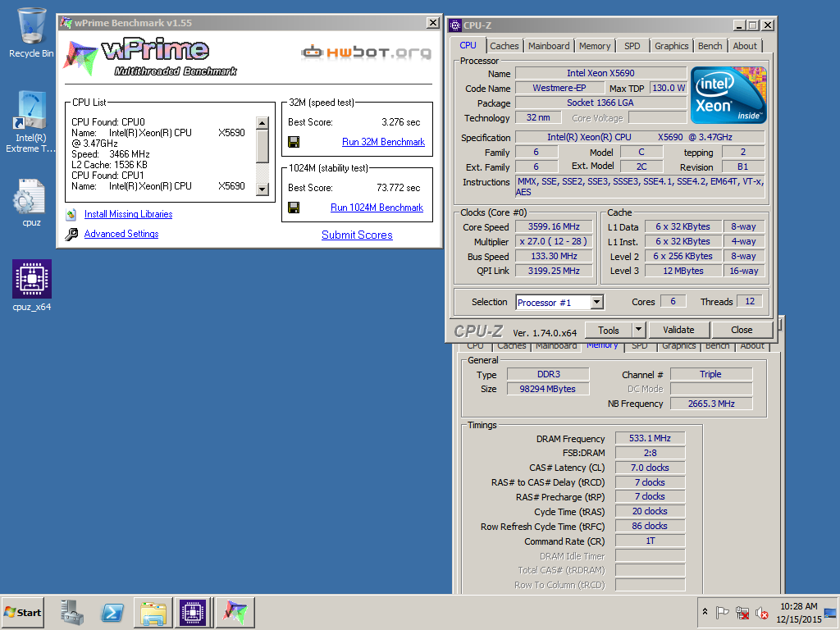840x630 pixels.
Task: Switch to the Caches tab in CPU-Z
Action: [x=504, y=46]
